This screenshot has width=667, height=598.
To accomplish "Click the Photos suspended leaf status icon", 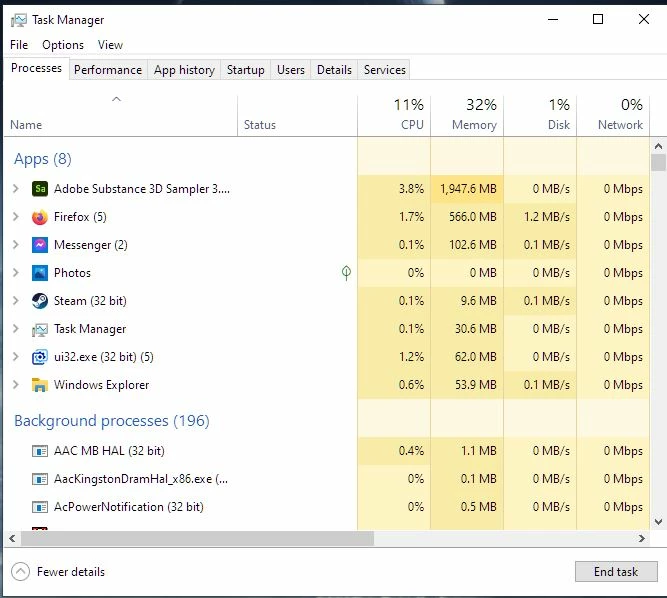I will pyautogui.click(x=346, y=273).
